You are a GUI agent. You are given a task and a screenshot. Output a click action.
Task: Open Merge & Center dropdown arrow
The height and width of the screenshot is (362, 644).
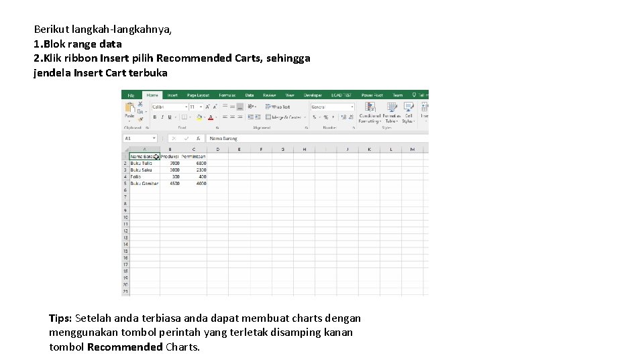(305, 117)
